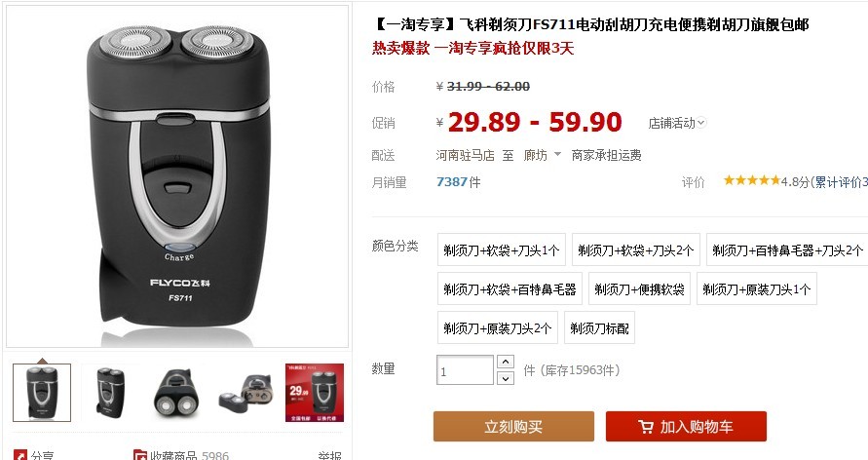This screenshot has height=460, width=868.
Task: Click the quantity input field
Action: tap(465, 370)
